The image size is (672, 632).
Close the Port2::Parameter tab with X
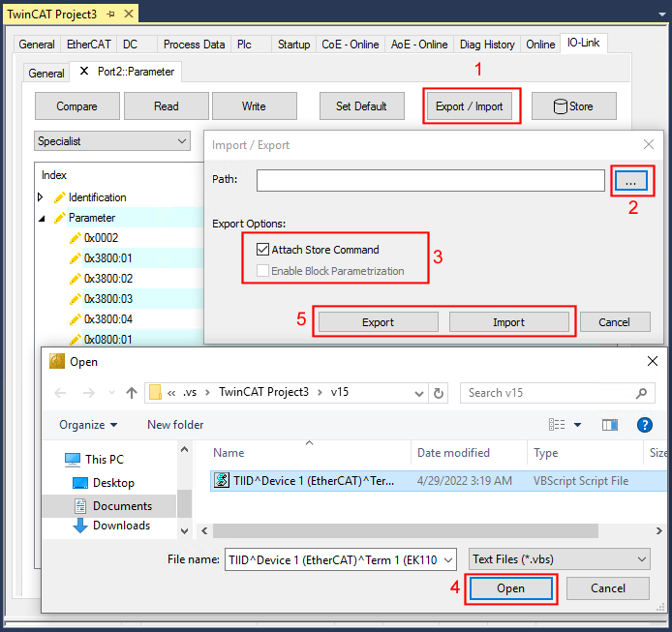pyautogui.click(x=83, y=72)
